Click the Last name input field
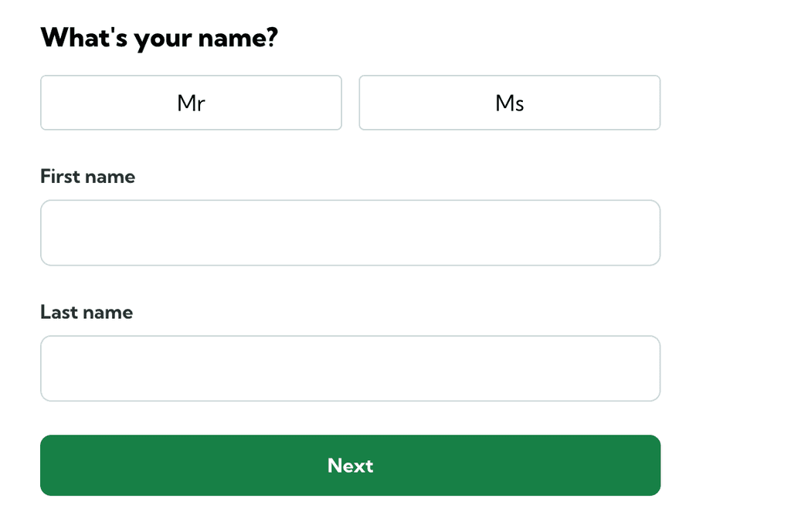 point(350,368)
